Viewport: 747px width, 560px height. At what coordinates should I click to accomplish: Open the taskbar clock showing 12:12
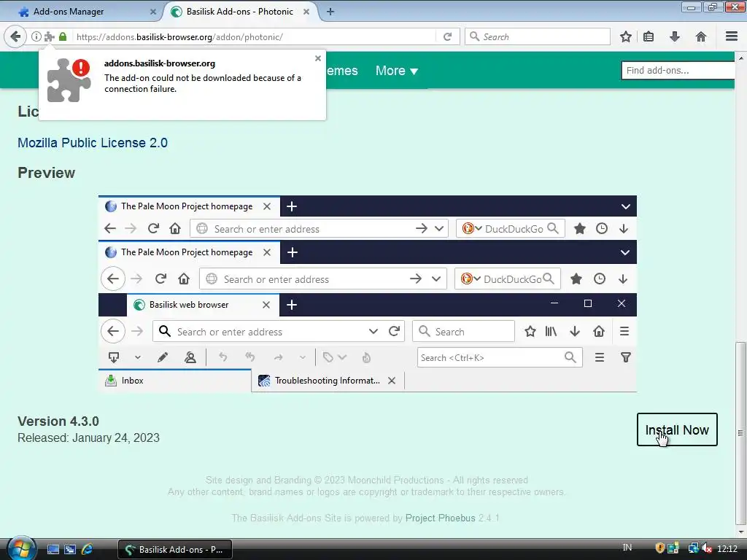coord(727,549)
